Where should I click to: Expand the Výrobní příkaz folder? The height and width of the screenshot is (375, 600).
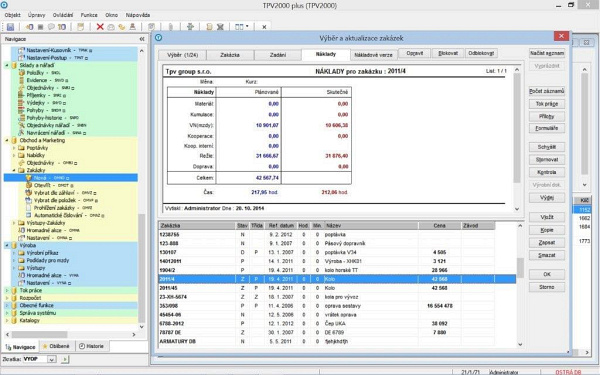14,253
